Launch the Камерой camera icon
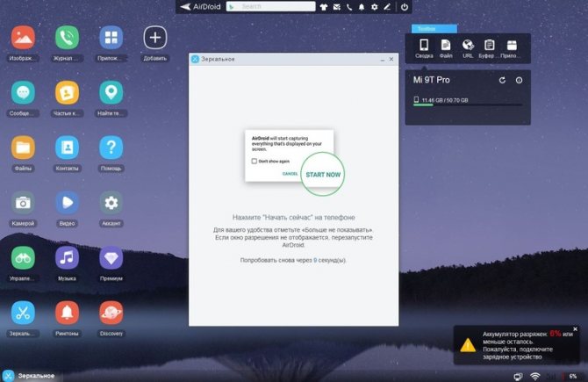Viewport: 588px width, 382px height. [x=23, y=203]
